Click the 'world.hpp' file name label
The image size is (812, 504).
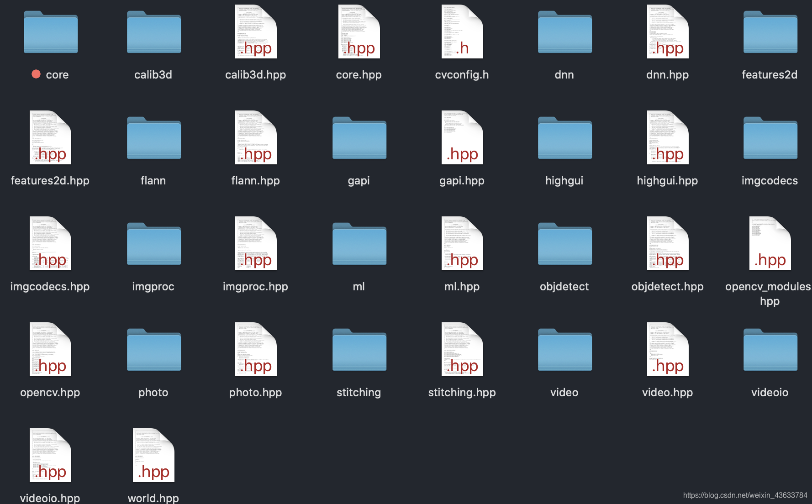(153, 498)
